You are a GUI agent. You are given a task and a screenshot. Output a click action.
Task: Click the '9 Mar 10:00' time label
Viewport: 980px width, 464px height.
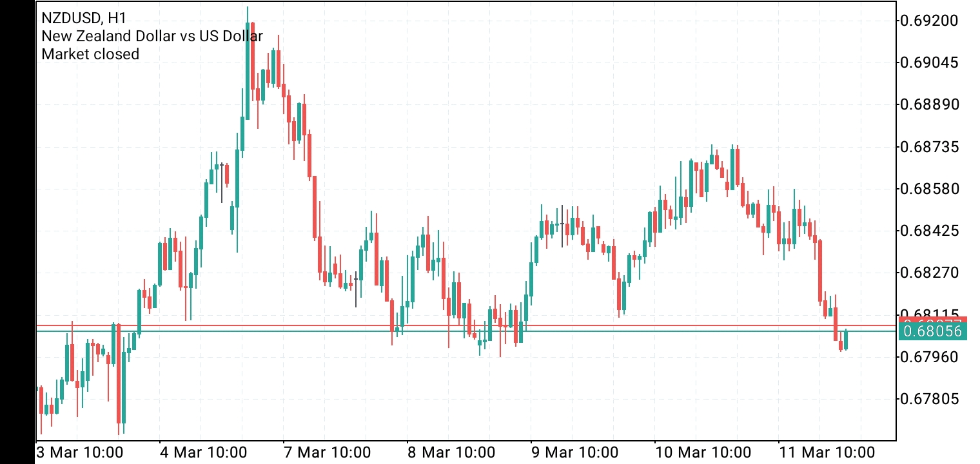tap(574, 452)
